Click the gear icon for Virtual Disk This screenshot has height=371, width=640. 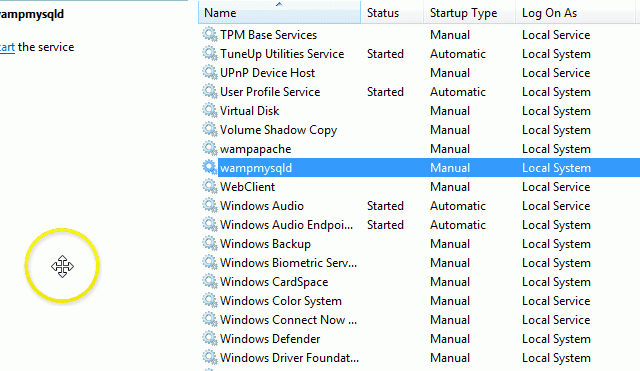pyautogui.click(x=210, y=110)
